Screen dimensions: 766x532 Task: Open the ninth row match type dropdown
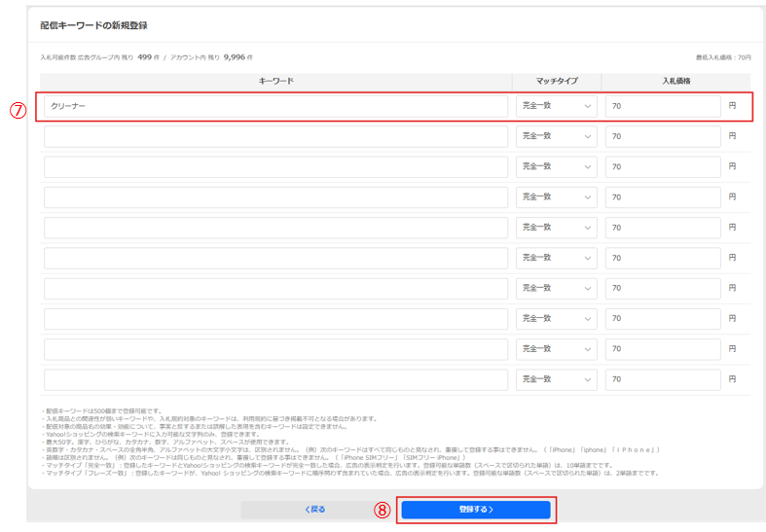tap(556, 349)
